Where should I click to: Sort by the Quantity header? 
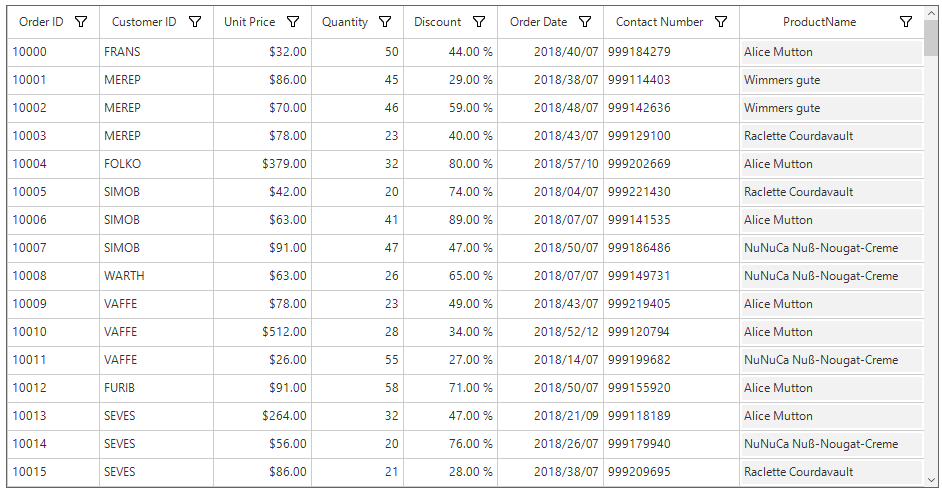[x=345, y=22]
